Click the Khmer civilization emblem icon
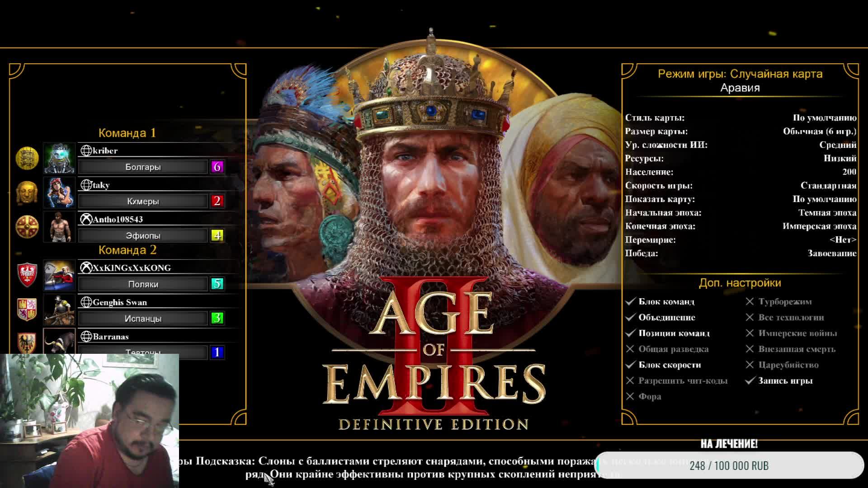 27,192
